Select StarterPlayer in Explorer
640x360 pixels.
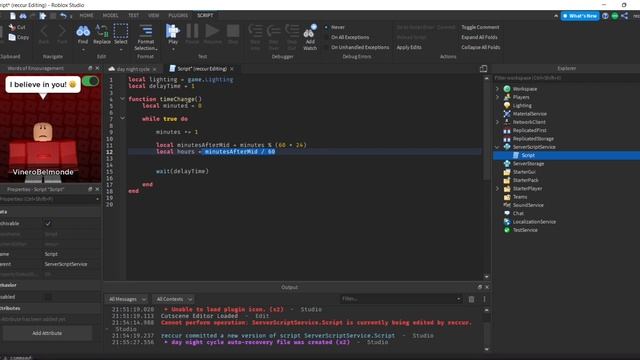pos(527,189)
